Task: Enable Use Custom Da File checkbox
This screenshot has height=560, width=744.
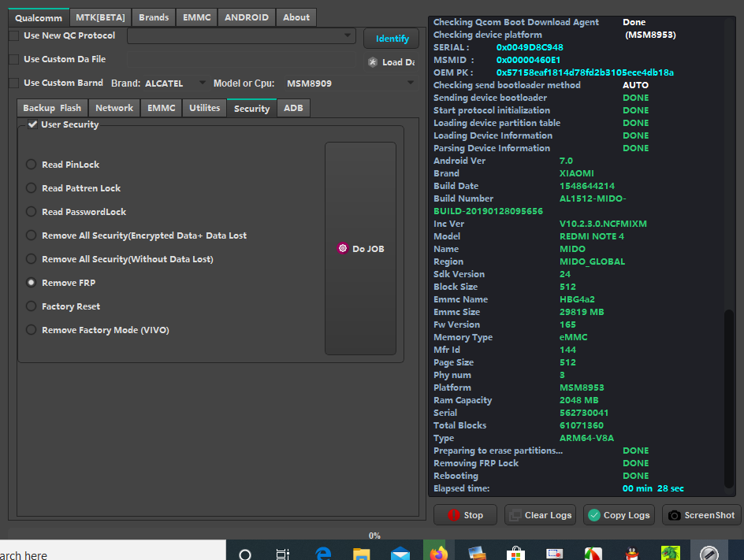Action: [15, 59]
